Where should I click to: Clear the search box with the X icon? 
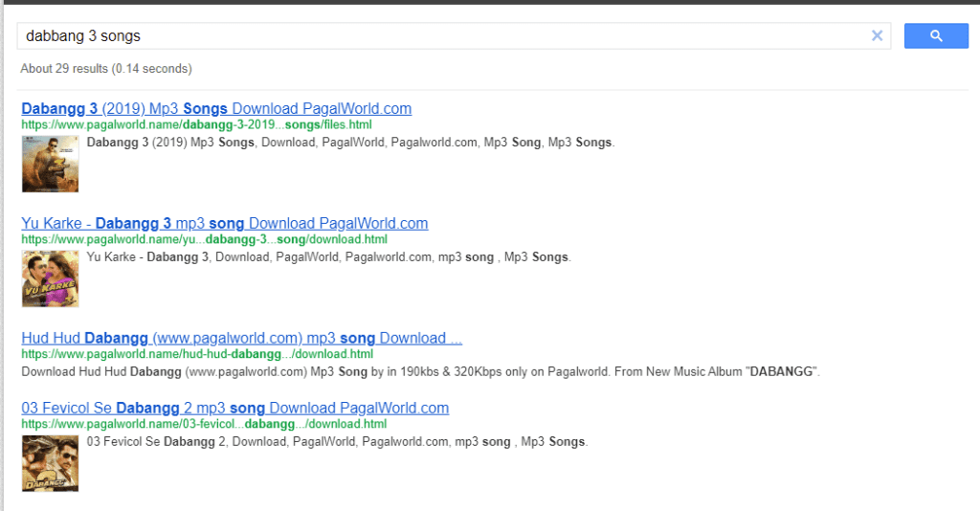(877, 36)
